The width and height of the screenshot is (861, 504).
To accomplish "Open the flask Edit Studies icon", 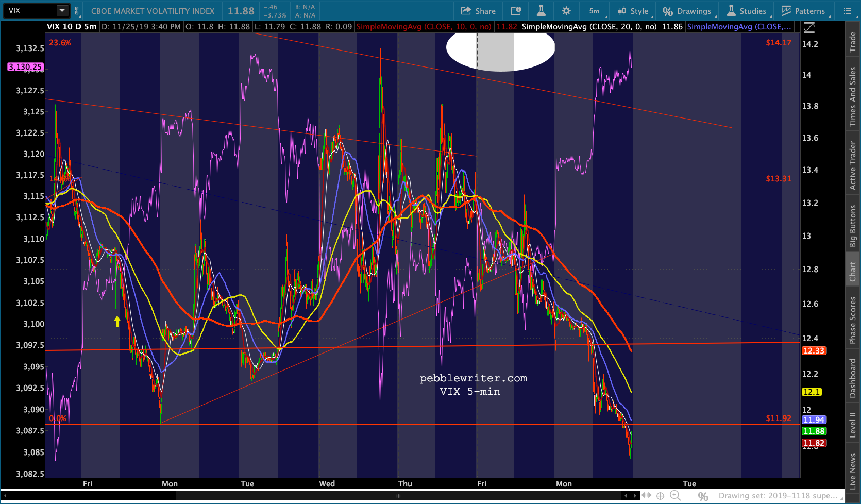I will click(541, 11).
